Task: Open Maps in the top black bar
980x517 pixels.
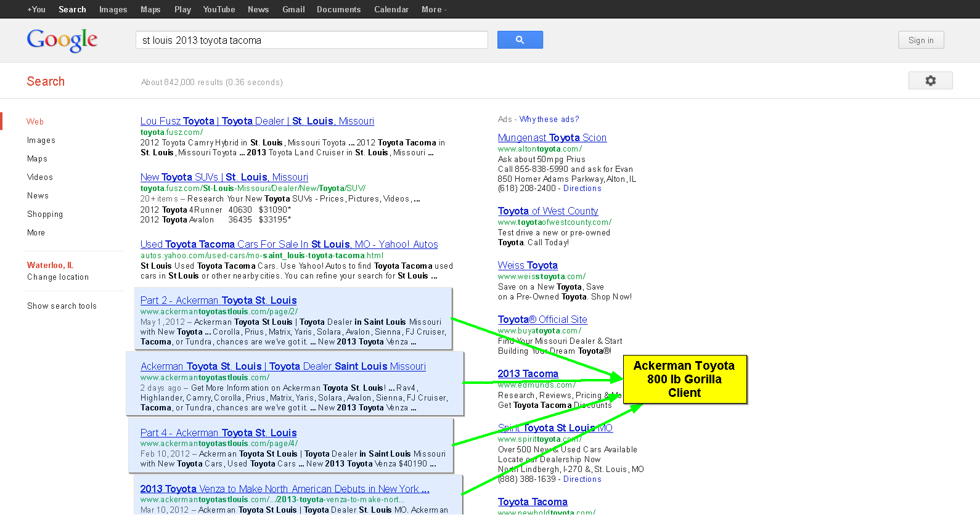Action: click(150, 9)
